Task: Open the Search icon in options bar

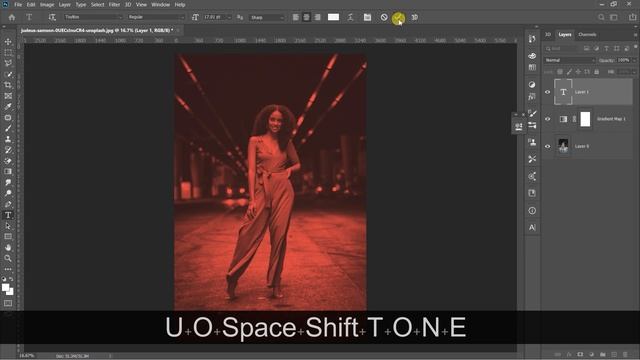Action: (x=601, y=17)
